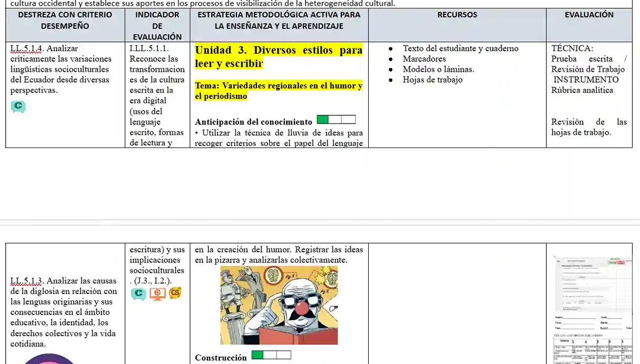
Task: Click the 'Hojas de trabajo' bullet item
Action: [x=432, y=80]
